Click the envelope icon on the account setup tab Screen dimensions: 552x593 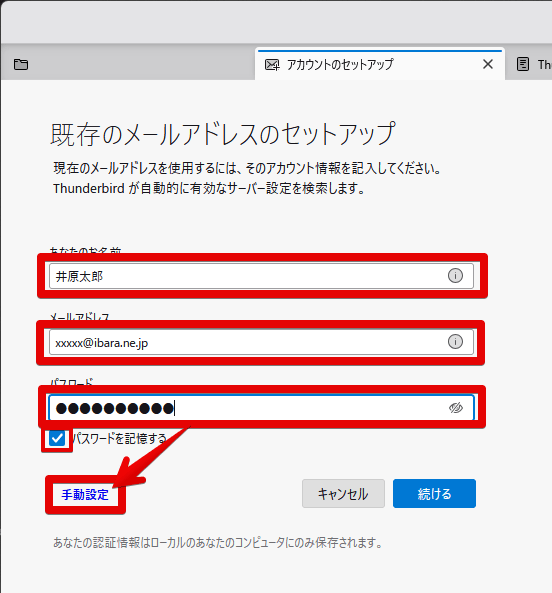point(272,65)
